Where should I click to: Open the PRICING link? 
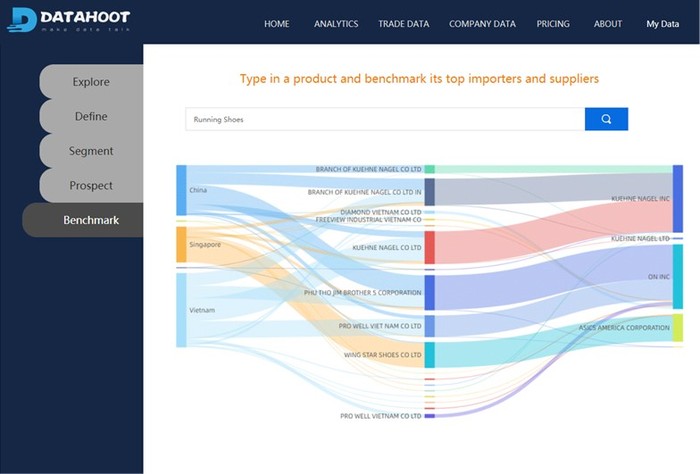(x=553, y=24)
